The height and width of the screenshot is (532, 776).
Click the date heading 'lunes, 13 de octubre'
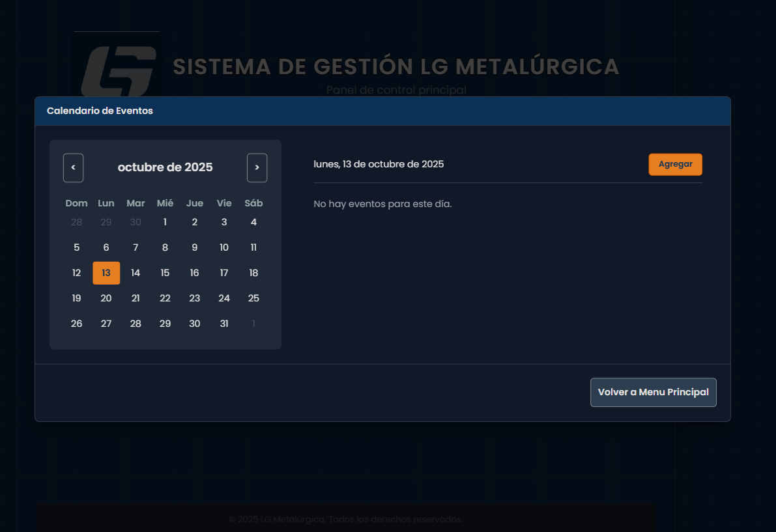(x=379, y=164)
